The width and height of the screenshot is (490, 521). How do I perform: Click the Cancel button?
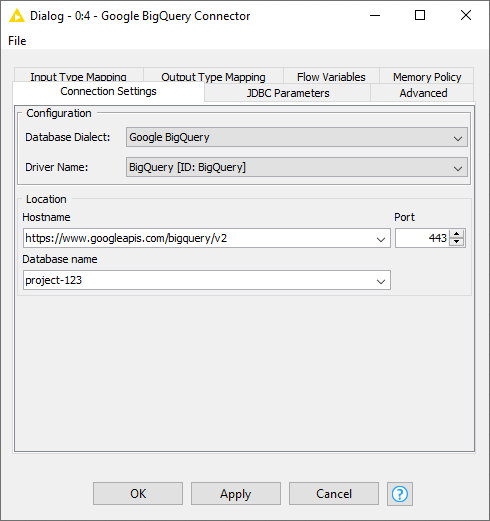[334, 494]
